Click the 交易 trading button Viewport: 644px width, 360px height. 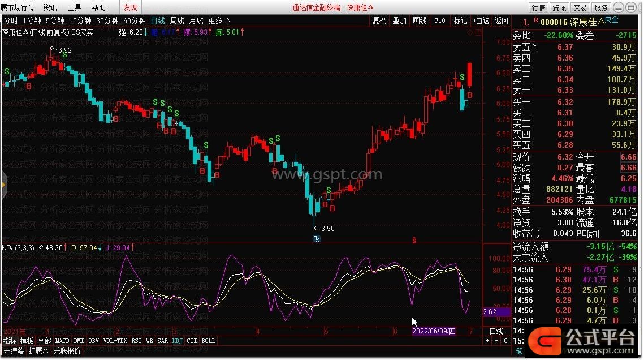(x=580, y=7)
